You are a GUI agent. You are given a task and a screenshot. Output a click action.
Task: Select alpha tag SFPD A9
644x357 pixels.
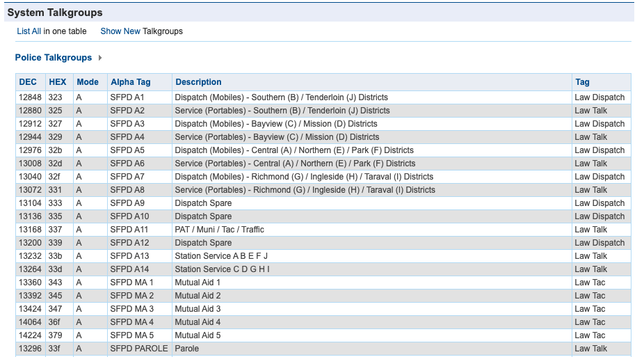[127, 203]
